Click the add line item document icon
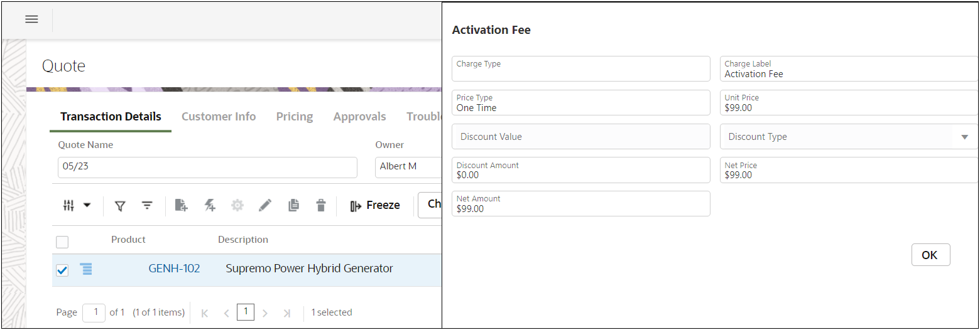The height and width of the screenshot is (330, 980). tap(182, 205)
